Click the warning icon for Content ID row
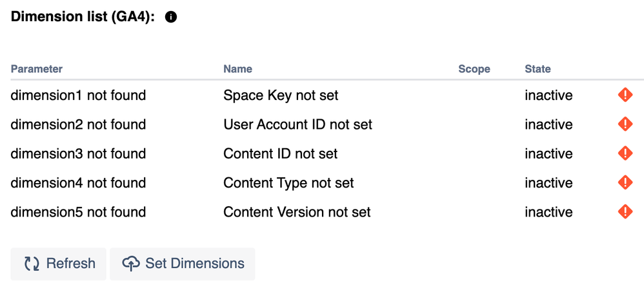Image resolution: width=644 pixels, height=292 pixels. (x=625, y=153)
